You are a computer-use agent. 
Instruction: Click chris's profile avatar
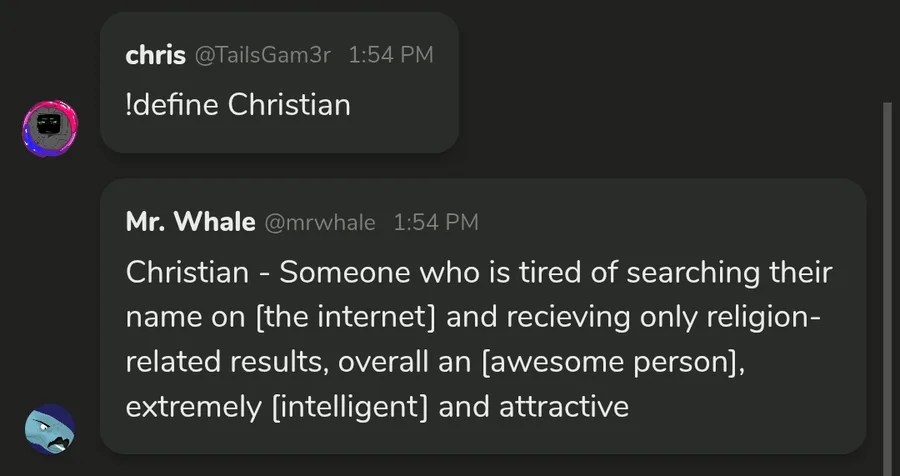[x=49, y=127]
